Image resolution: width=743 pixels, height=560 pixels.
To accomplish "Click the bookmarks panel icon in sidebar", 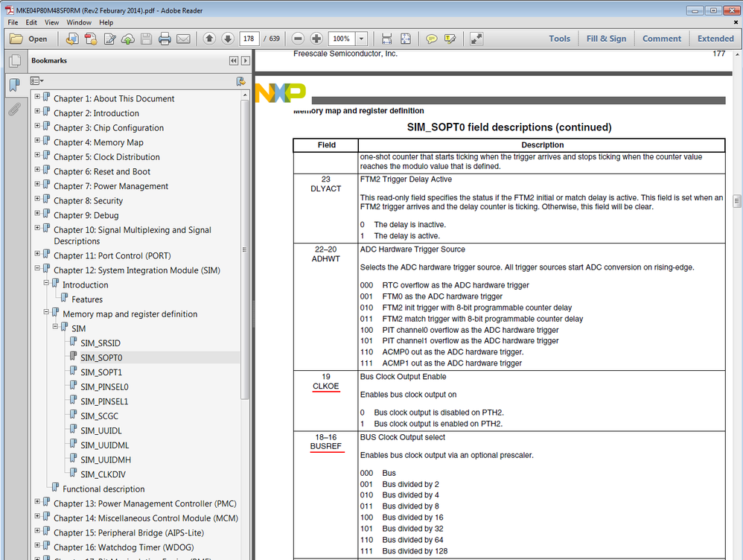I will pyautogui.click(x=15, y=85).
